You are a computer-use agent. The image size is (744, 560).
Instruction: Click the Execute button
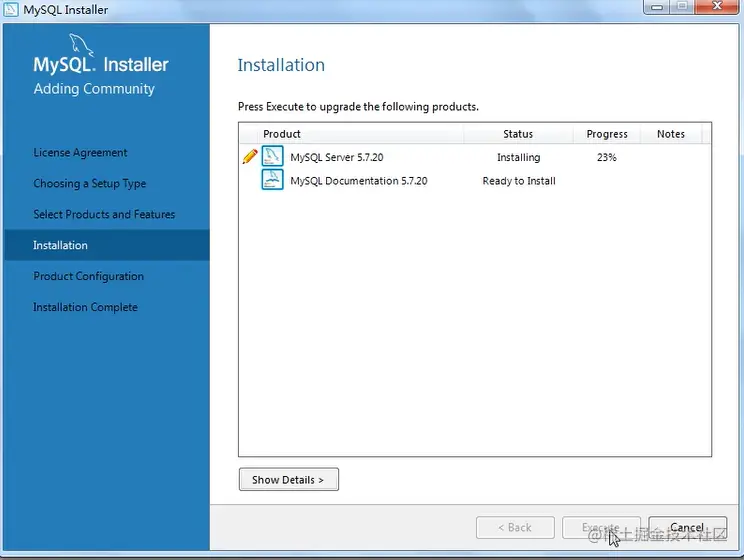pos(601,527)
